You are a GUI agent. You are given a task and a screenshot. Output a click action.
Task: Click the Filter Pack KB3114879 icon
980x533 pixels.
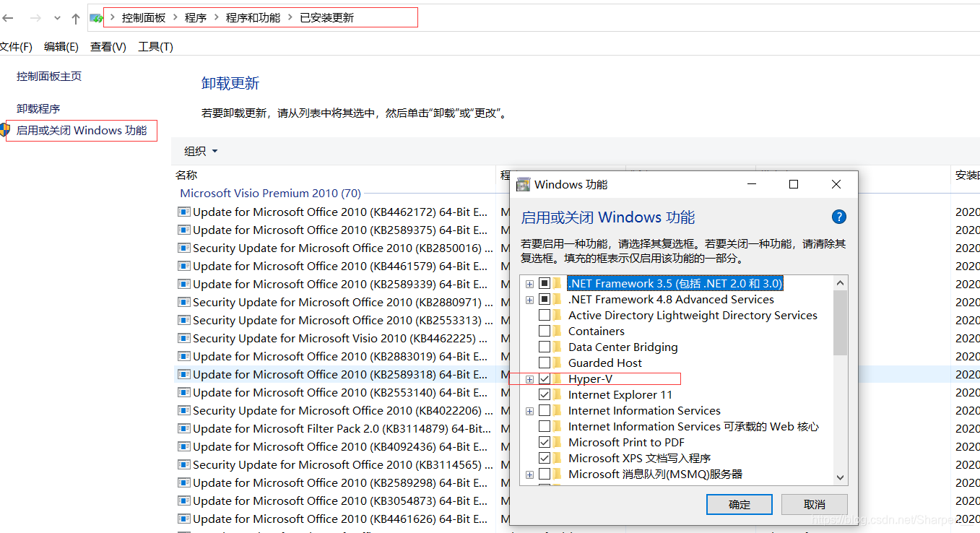pyautogui.click(x=184, y=428)
